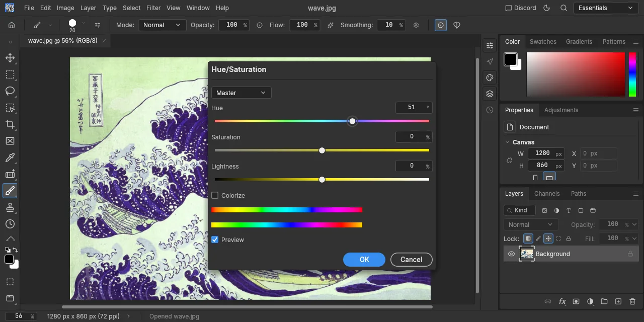Cancel the Hue/Saturation dialog
Screen dimensions: 644x322
412,260
